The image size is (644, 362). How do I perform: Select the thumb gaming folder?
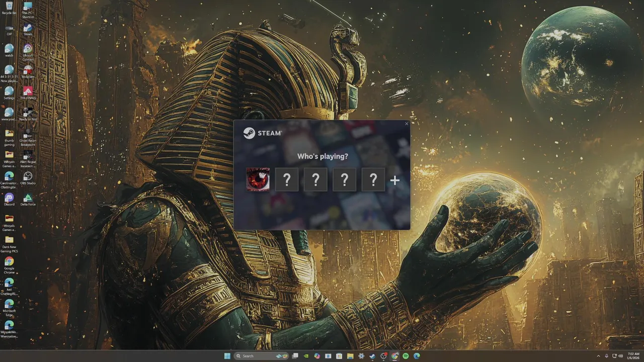(x=9, y=138)
